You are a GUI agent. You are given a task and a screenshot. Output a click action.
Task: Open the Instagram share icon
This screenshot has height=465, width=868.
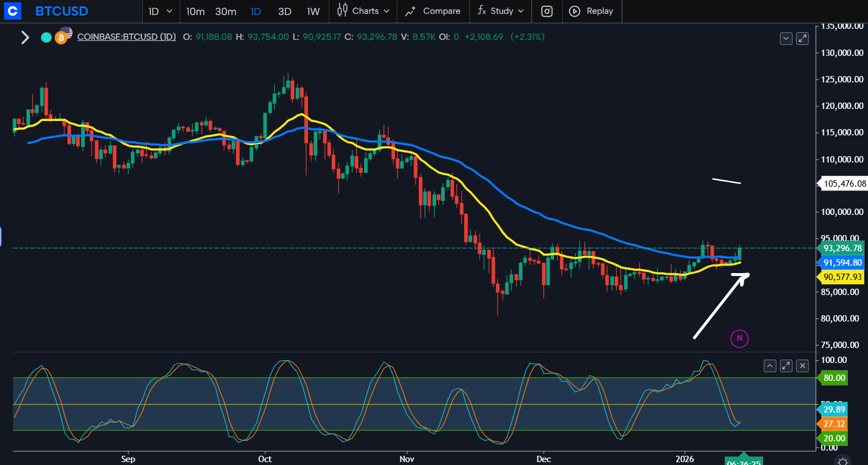(547, 11)
